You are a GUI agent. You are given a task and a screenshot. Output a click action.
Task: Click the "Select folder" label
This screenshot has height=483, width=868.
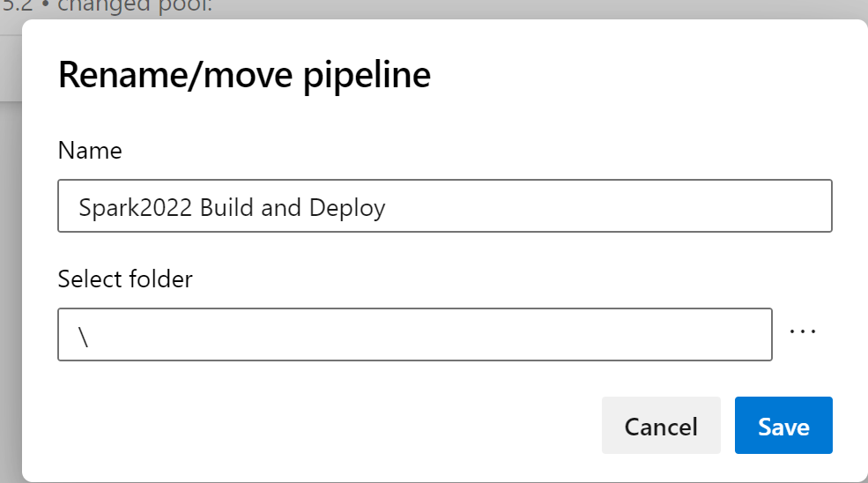[x=125, y=279]
